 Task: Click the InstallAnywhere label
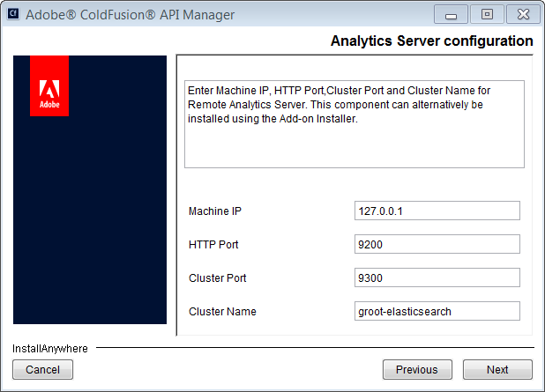pyautogui.click(x=50, y=349)
